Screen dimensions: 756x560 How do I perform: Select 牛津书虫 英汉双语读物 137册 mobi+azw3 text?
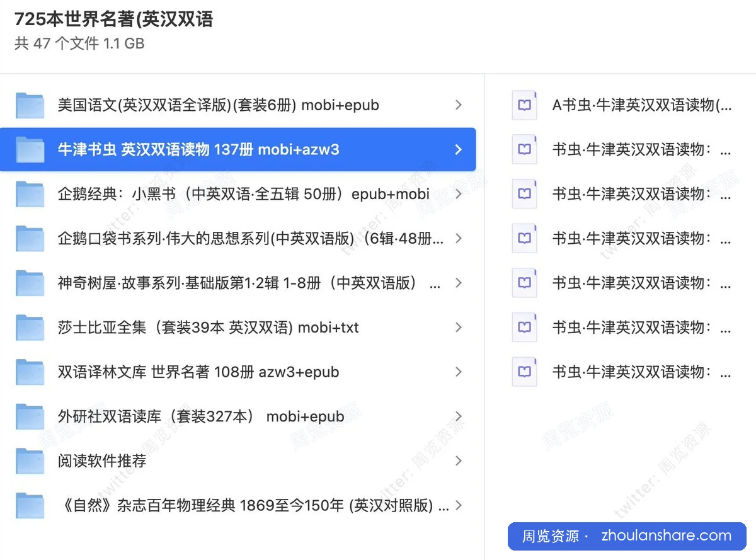(x=198, y=150)
